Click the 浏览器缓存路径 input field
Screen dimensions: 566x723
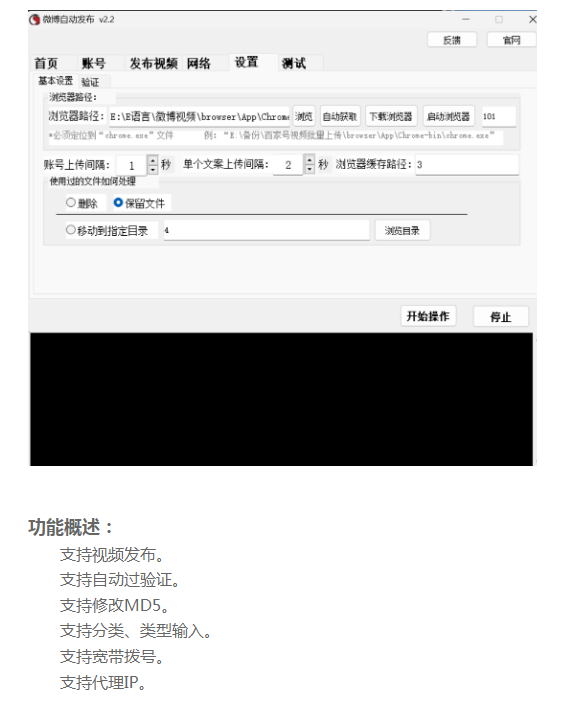pyautogui.click(x=467, y=165)
